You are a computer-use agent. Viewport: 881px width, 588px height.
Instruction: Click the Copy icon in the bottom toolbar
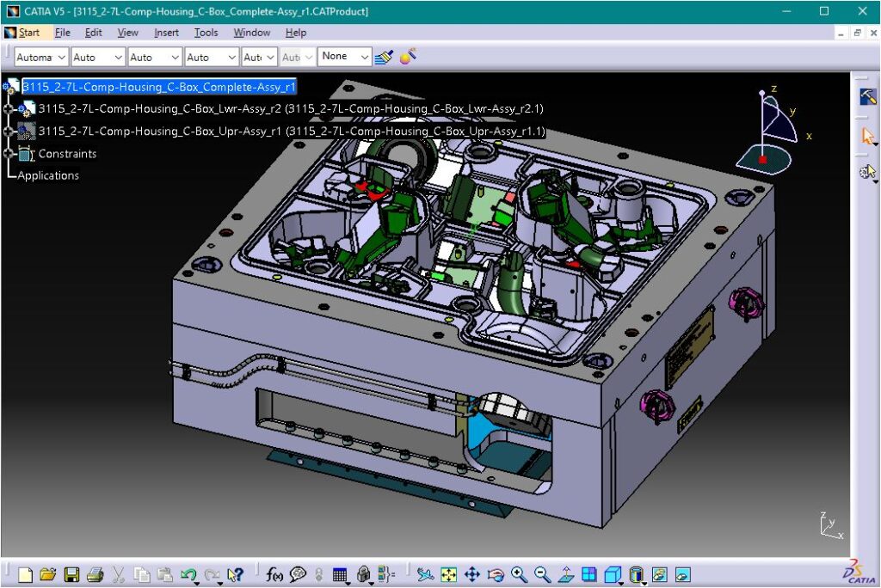coord(142,574)
